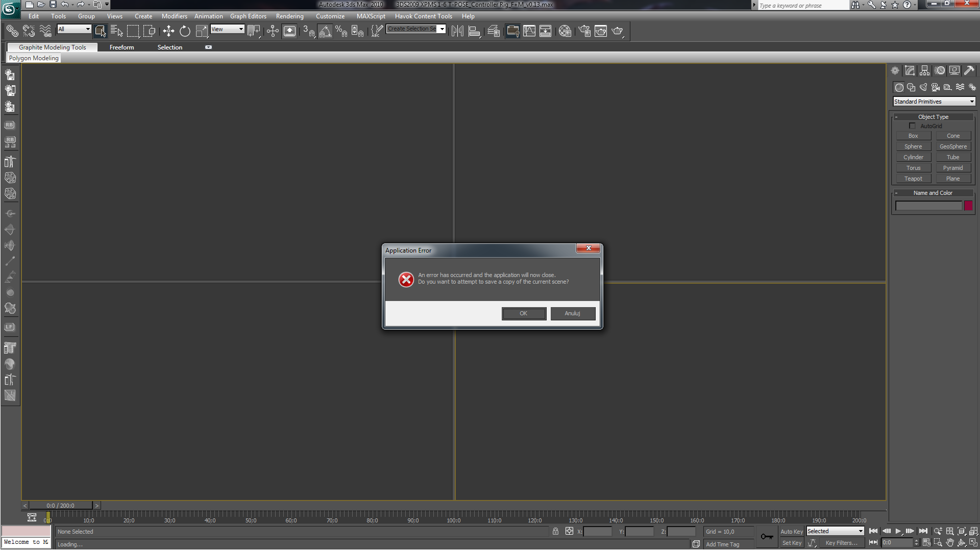Toggle the selection lock padlock icon
The width and height of the screenshot is (980, 551).
click(x=555, y=532)
